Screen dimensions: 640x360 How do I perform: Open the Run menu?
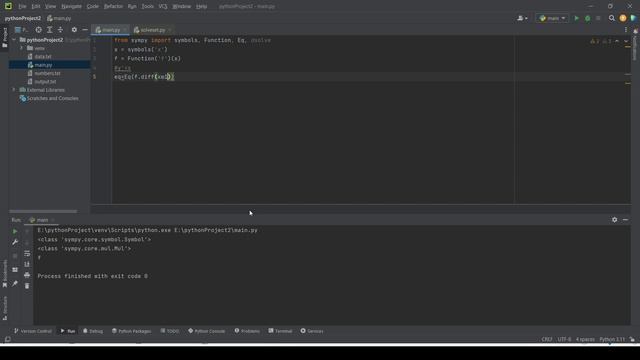pyautogui.click(x=132, y=7)
